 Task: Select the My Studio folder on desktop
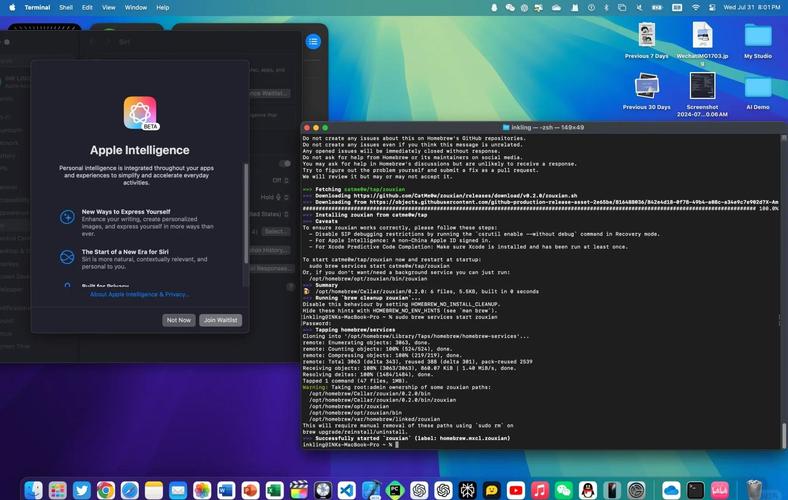(758, 41)
